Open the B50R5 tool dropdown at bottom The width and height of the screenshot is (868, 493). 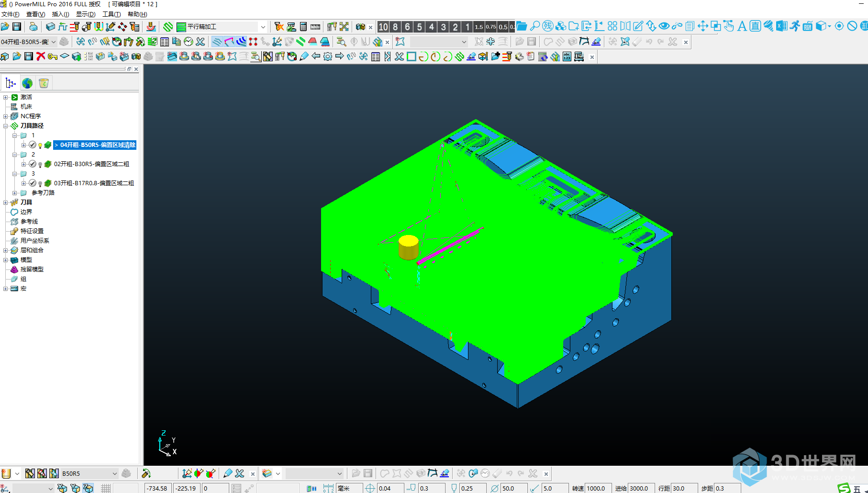coord(115,473)
